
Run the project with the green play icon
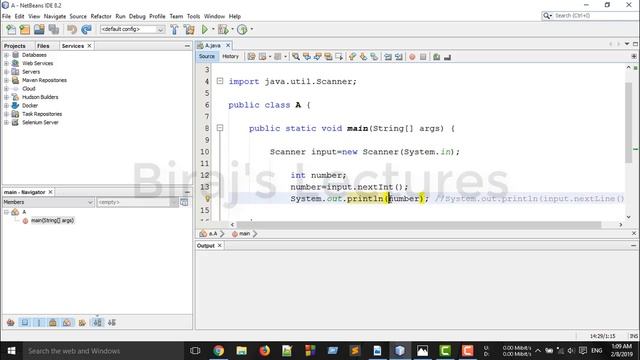tap(204, 29)
